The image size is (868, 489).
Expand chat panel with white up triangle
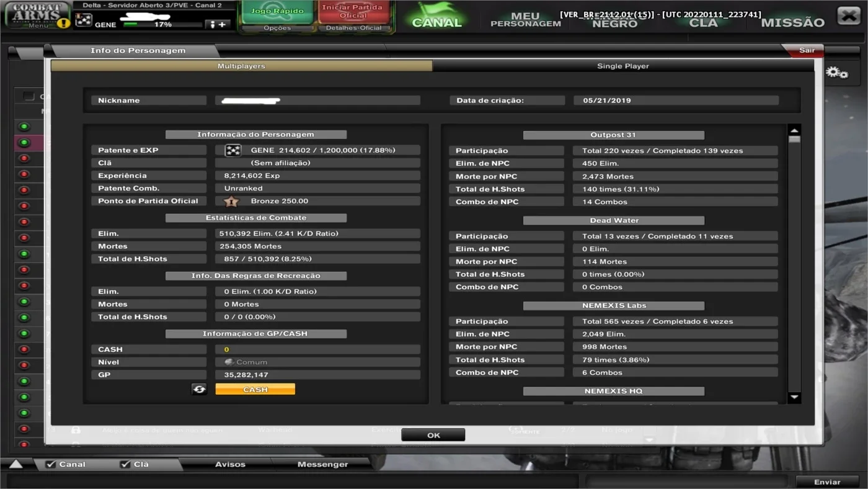click(x=16, y=464)
